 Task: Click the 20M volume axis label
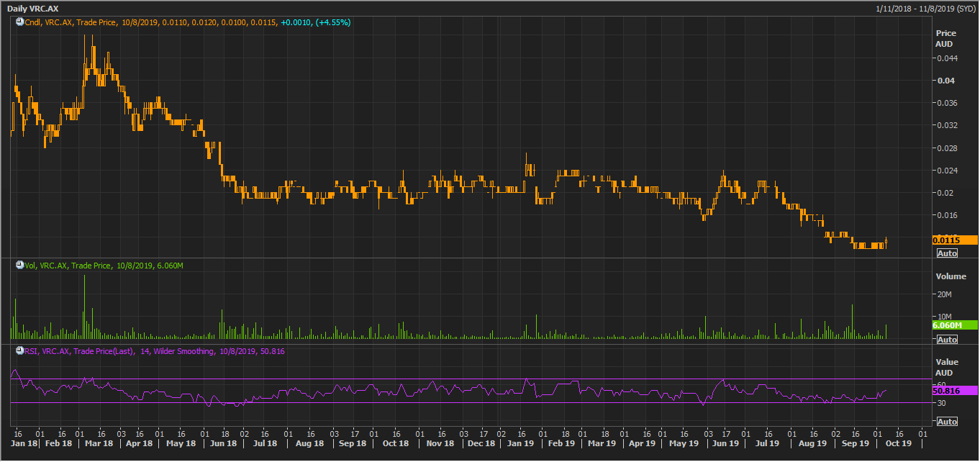[x=944, y=294]
